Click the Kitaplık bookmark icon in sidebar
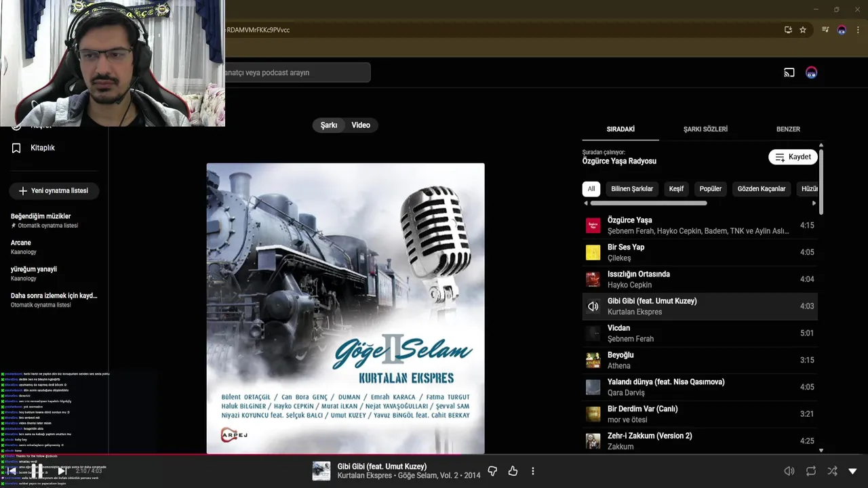The height and width of the screenshot is (488, 868). coord(16,148)
